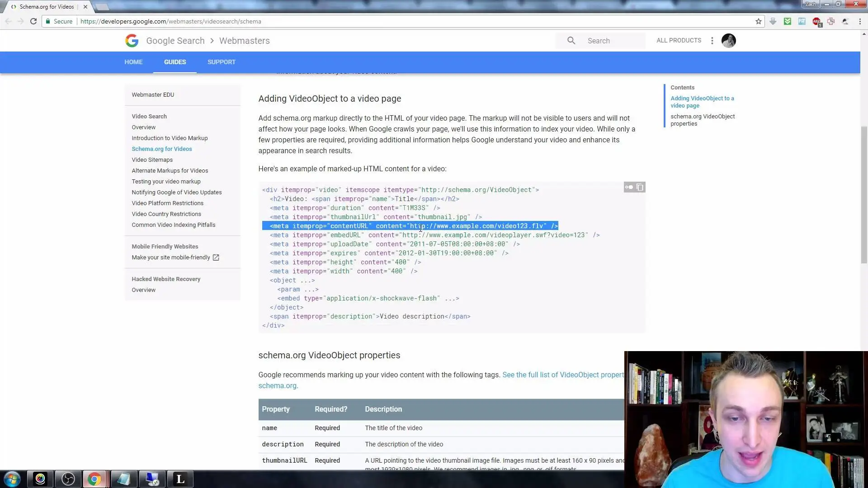Screen dimensions: 868x488
Task: Open the green double-chevron extension icon
Action: click(788, 21)
